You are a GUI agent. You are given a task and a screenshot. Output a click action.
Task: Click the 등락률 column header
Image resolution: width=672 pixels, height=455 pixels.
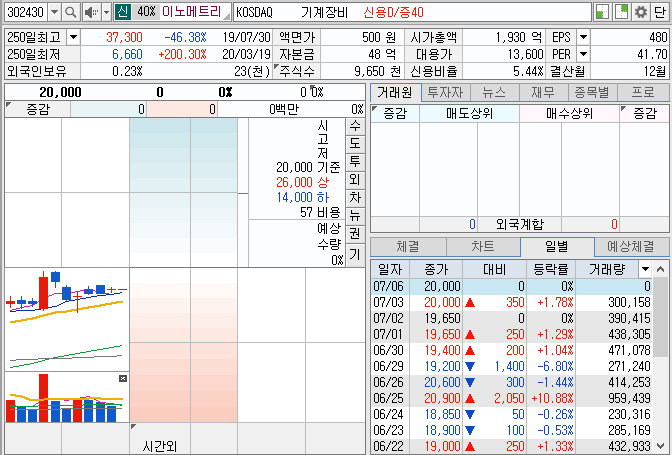pyautogui.click(x=551, y=269)
